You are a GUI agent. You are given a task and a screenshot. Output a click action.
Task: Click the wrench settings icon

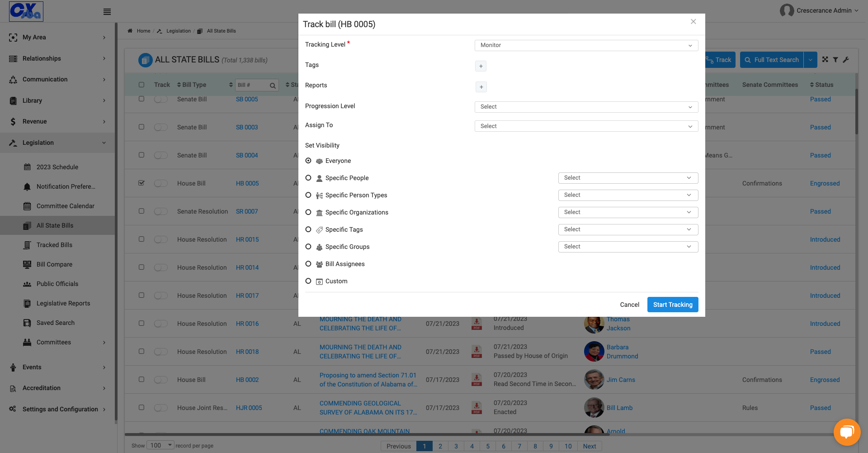(846, 60)
